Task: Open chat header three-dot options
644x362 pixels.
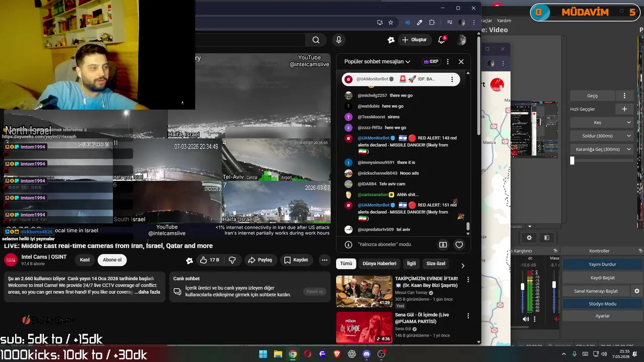Action: point(448,61)
